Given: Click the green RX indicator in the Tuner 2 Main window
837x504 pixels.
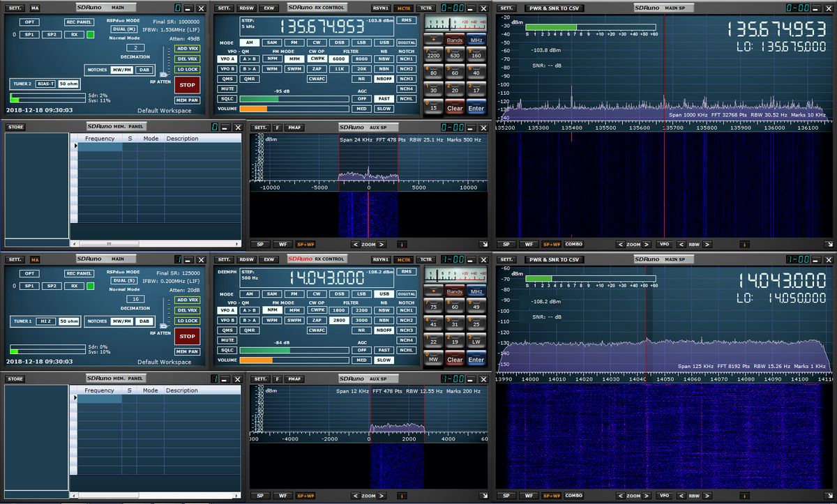Looking at the screenshot, I should pyautogui.click(x=90, y=34).
